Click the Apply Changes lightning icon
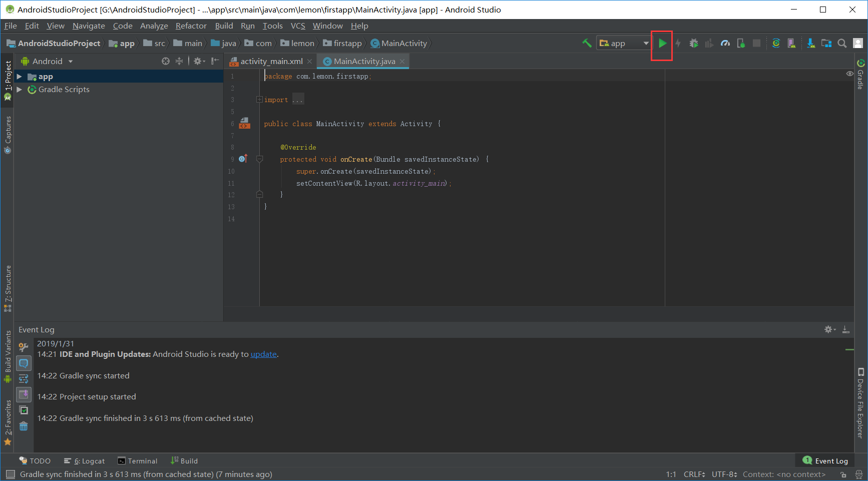Image resolution: width=868 pixels, height=481 pixels. [x=678, y=44]
